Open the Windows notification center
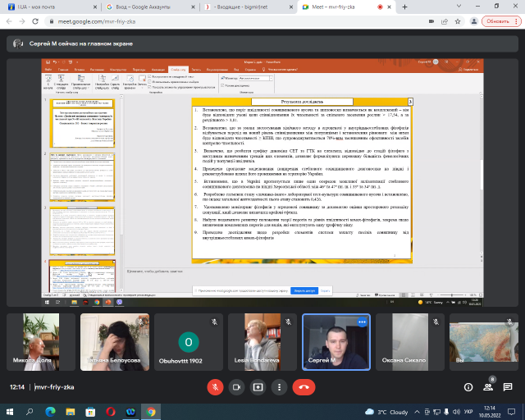Screen dimensions: 525x420 tap(511, 412)
